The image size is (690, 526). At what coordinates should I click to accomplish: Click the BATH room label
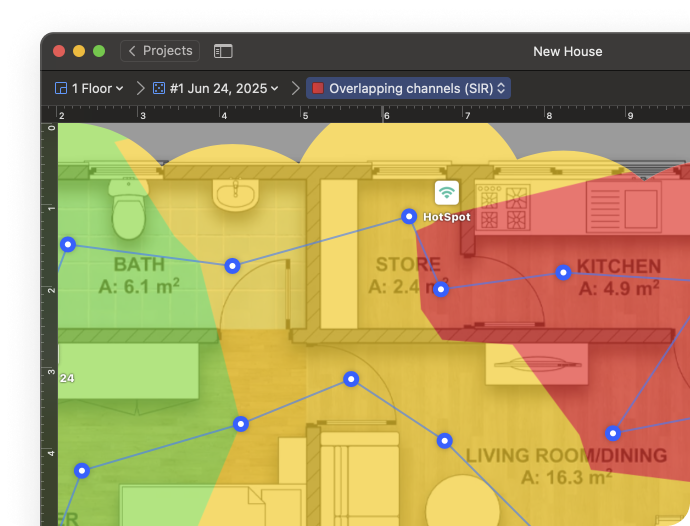(139, 265)
